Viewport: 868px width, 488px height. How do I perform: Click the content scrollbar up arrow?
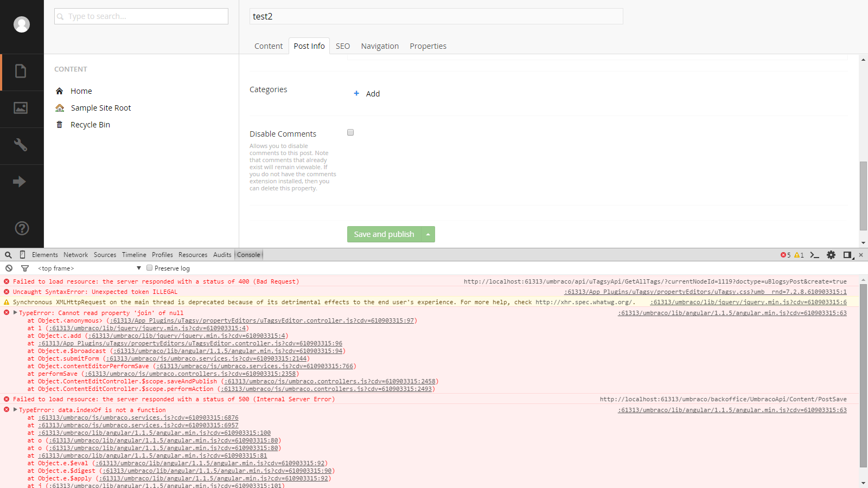coord(863,59)
